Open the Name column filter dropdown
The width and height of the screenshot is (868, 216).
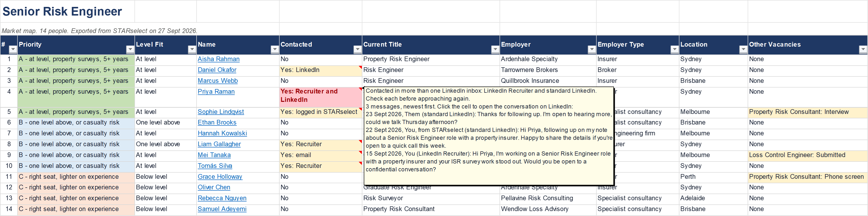[x=275, y=50]
